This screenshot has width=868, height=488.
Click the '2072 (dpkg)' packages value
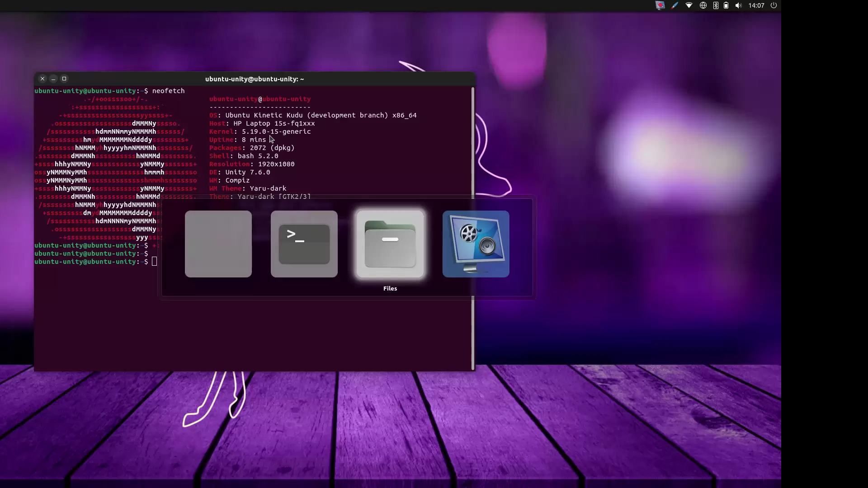[272, 148]
